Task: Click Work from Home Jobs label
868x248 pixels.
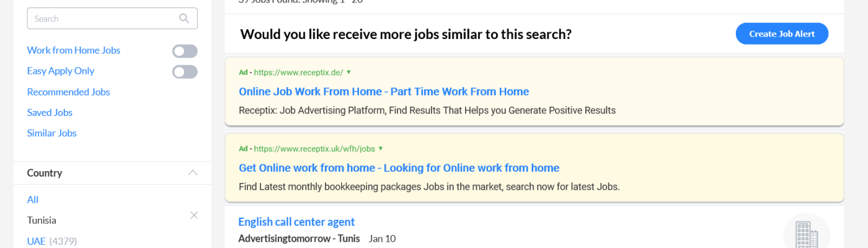Action: (x=73, y=50)
